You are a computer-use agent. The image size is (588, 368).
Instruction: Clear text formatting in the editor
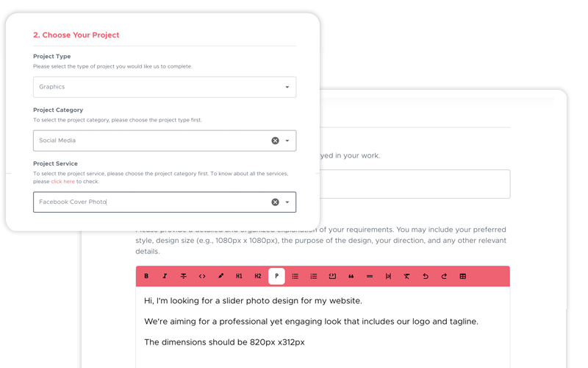(406, 276)
